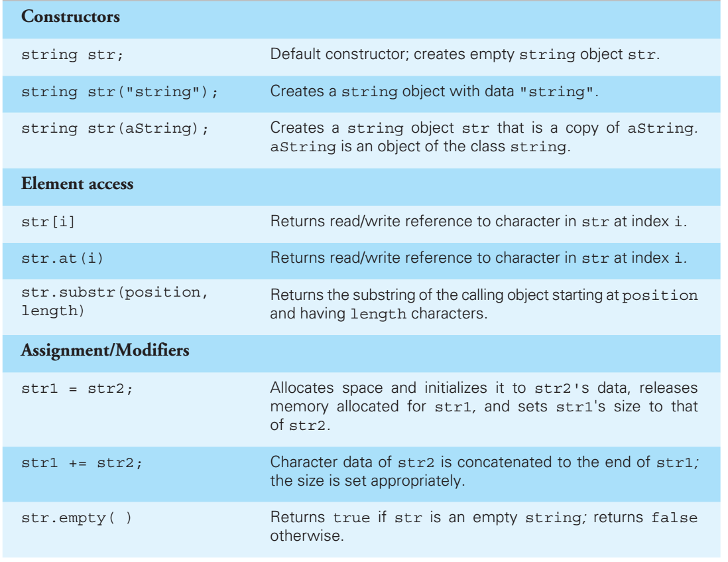
Task: Select the code 'str1 += str2;'
Action: (82, 462)
